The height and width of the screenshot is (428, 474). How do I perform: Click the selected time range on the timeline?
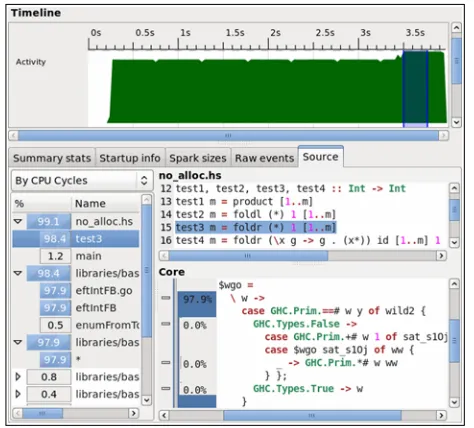pos(415,88)
